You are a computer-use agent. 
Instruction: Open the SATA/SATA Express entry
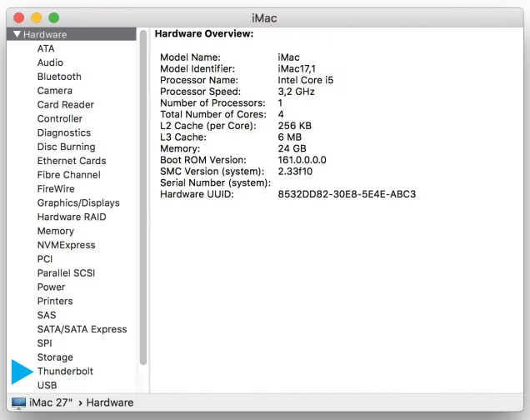pyautogui.click(x=82, y=329)
